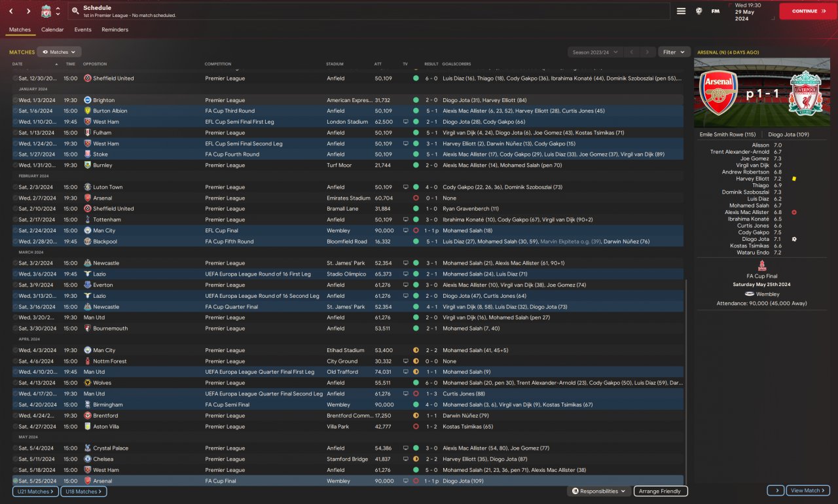Open the Reminders tab
Viewport: 838px width, 504px height.
click(x=115, y=29)
